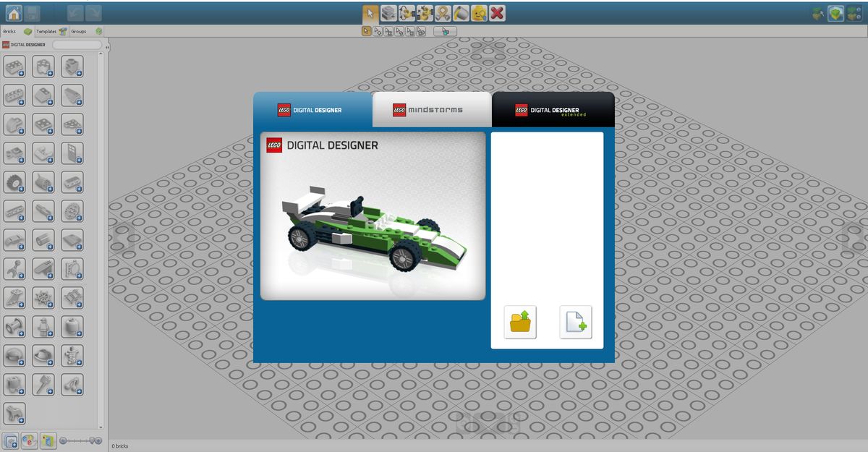Screen dimensions: 868x452
Task: Open the cherries food category
Action: point(72,385)
